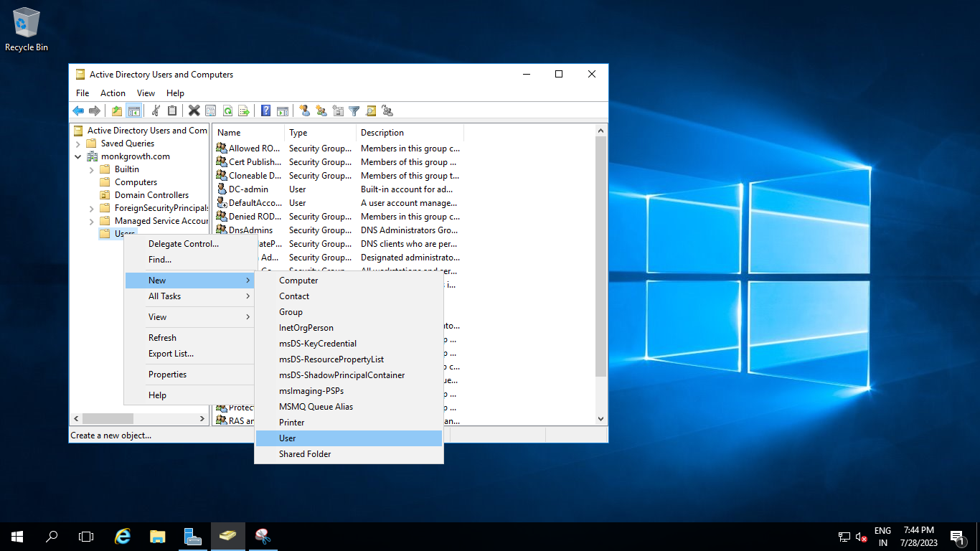Image resolution: width=980 pixels, height=551 pixels.
Task: Click the taskbar search magnifier icon
Action: 52,536
